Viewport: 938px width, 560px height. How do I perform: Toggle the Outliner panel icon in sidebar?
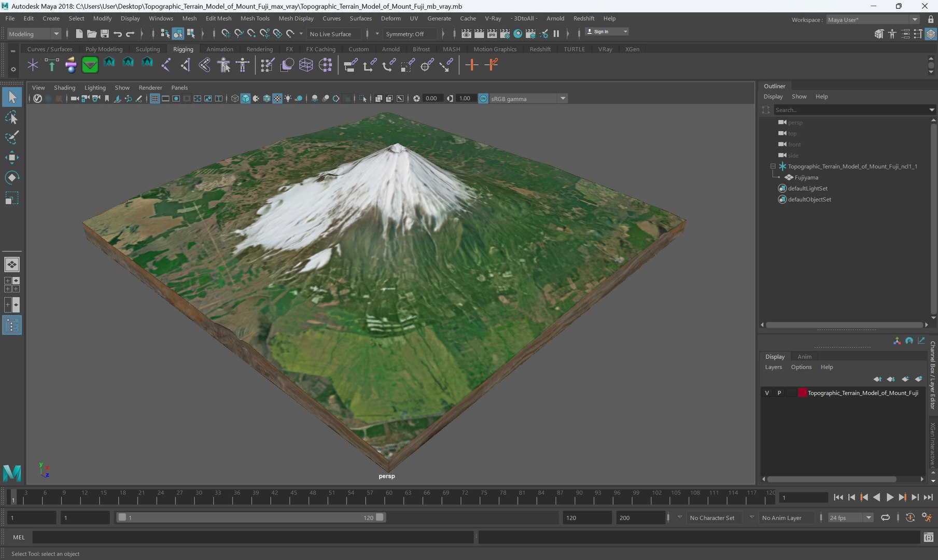[x=12, y=325]
